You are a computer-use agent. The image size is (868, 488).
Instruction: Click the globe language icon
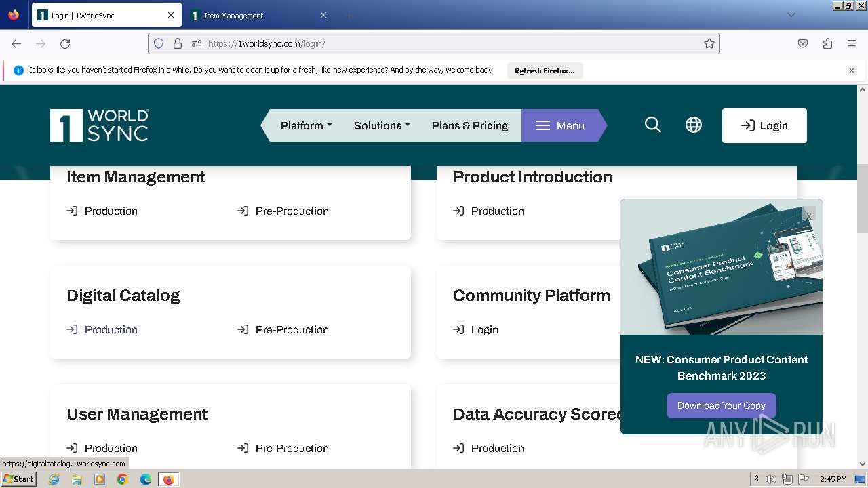693,125
